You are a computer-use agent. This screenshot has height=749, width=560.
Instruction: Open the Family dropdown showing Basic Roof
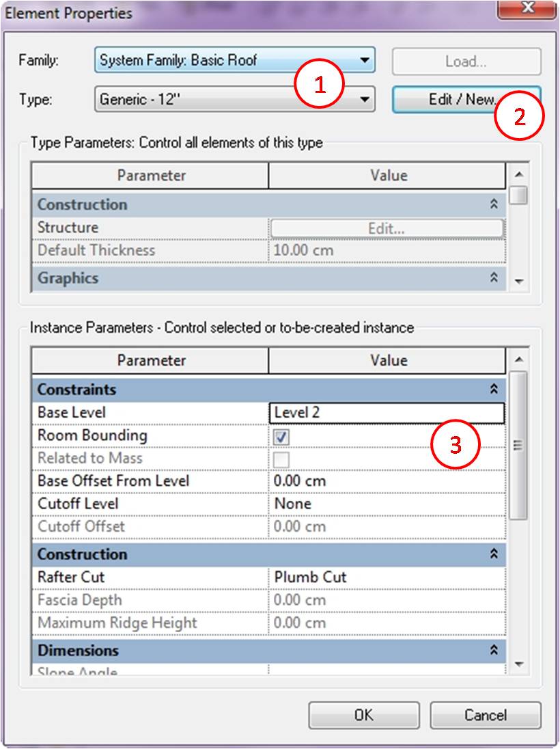pyautogui.click(x=234, y=60)
